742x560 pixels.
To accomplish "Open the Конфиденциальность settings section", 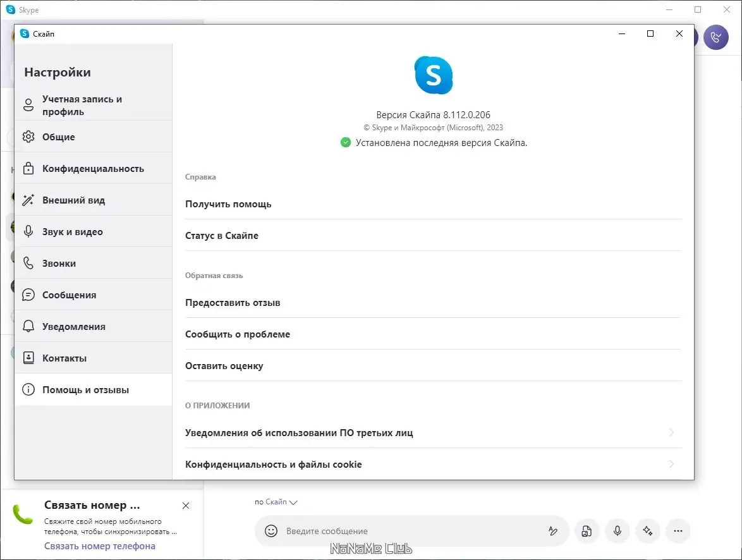I will point(93,169).
